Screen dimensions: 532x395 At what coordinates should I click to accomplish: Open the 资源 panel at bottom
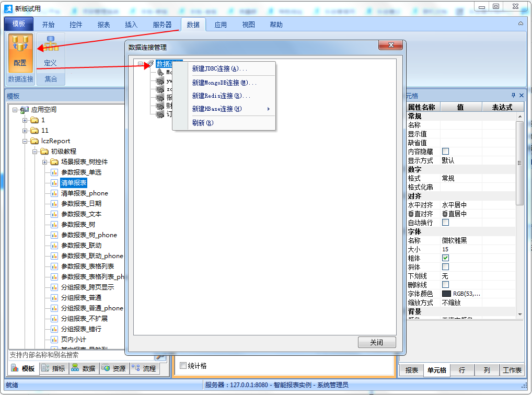(114, 368)
